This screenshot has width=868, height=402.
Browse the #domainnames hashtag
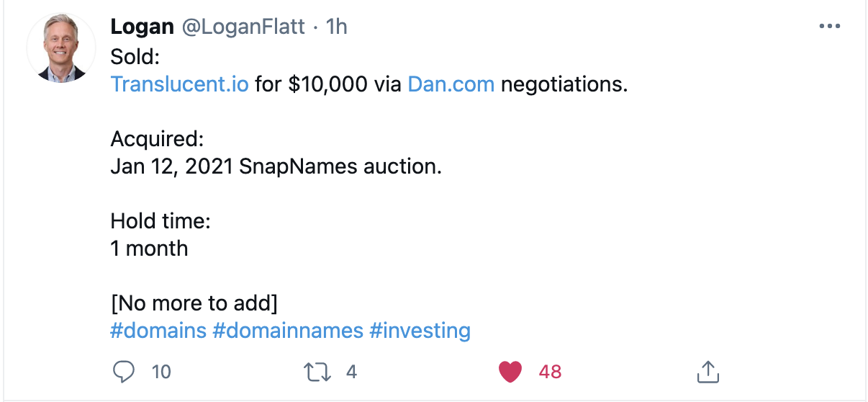point(288,331)
